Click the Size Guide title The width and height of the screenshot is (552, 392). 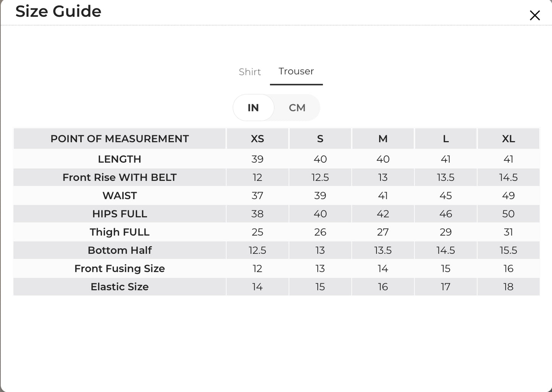(x=58, y=11)
